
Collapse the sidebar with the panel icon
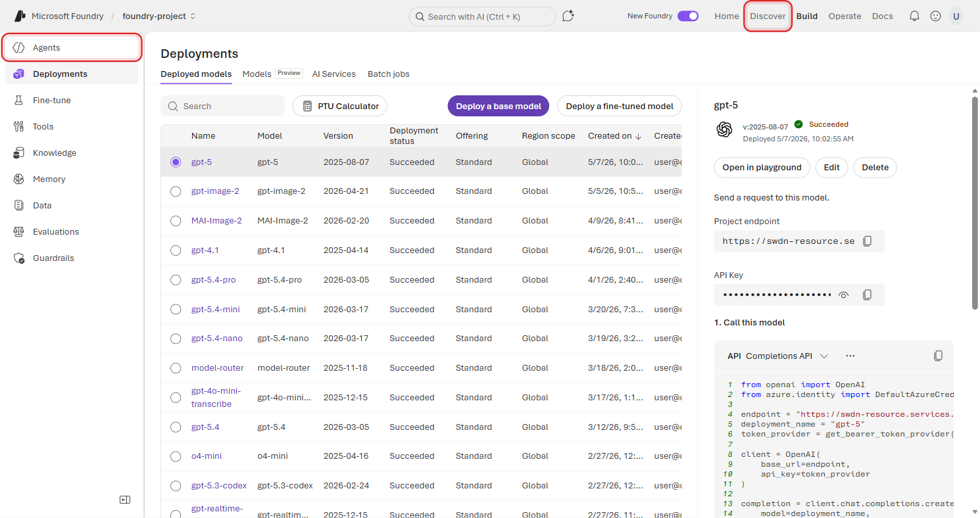[x=125, y=500]
